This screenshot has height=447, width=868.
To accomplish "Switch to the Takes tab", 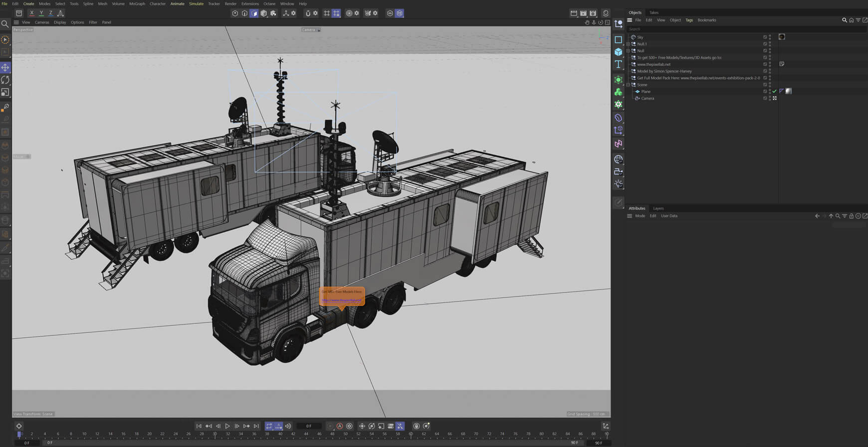I will click(x=653, y=12).
